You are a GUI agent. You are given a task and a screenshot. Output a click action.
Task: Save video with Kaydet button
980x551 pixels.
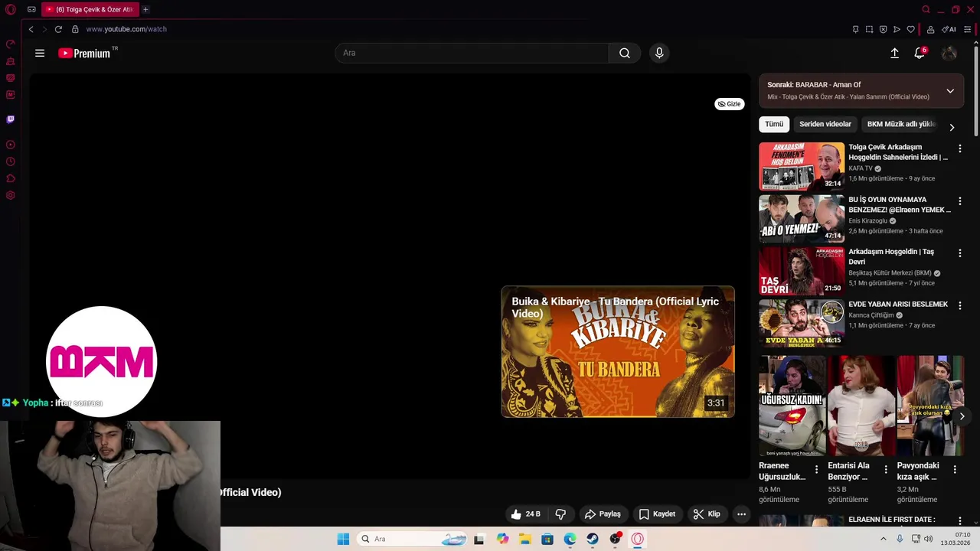(657, 514)
